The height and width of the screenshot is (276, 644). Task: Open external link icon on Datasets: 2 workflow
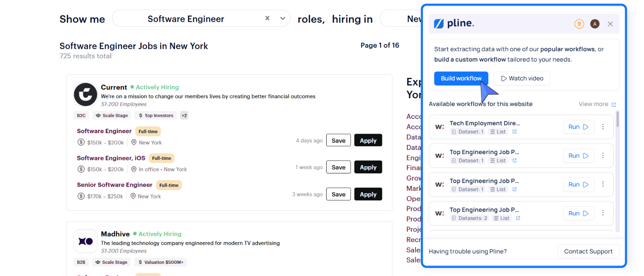pyautogui.click(x=518, y=218)
